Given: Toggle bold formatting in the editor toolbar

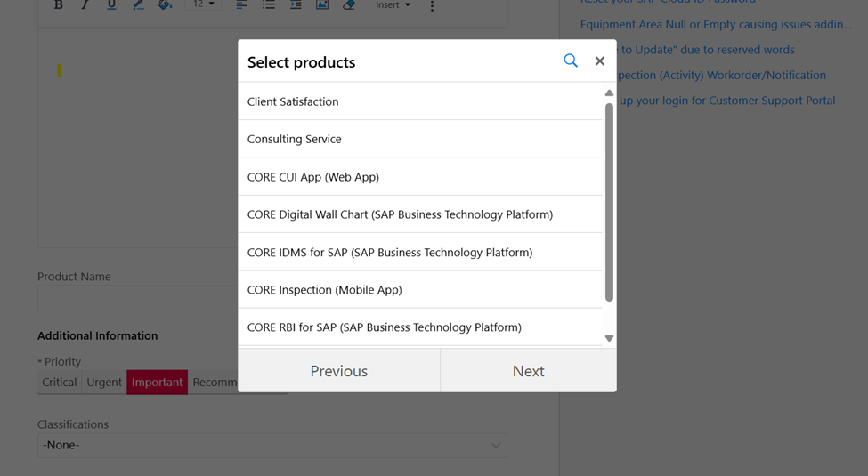Looking at the screenshot, I should pyautogui.click(x=58, y=5).
